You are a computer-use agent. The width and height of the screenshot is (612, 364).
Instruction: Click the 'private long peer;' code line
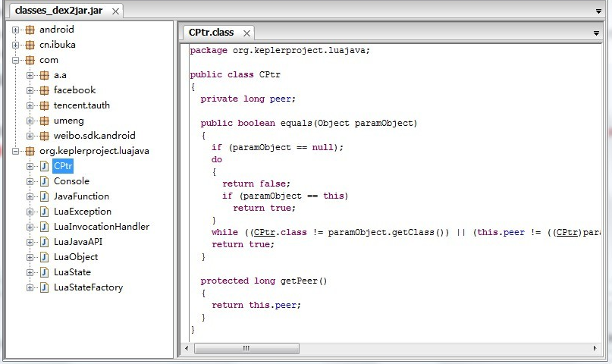click(248, 99)
